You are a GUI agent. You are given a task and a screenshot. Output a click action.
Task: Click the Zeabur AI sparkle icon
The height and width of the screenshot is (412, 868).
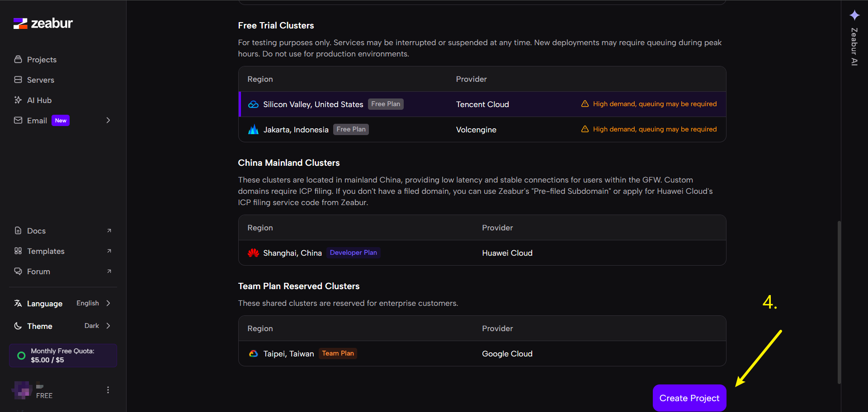coord(854,15)
